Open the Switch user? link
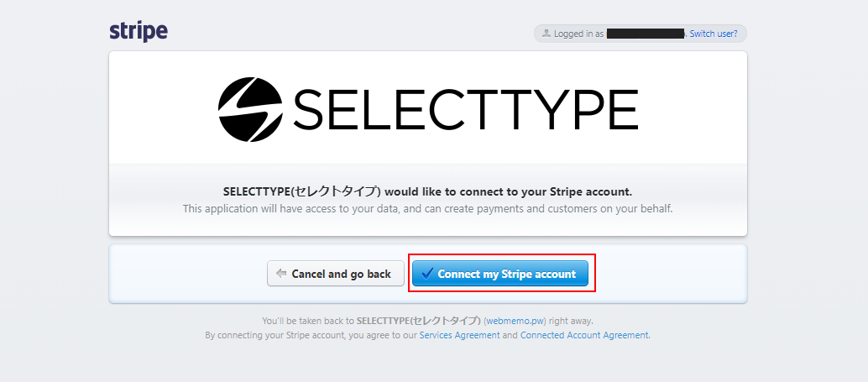Viewport: 868px width, 382px height. (x=714, y=34)
